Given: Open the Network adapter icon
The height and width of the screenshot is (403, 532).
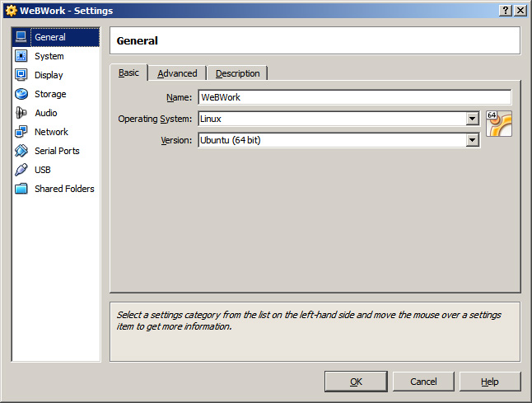Looking at the screenshot, I should 21,132.
